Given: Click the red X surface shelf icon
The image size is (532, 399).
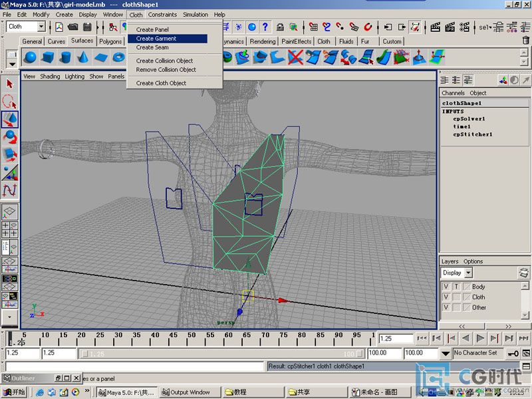Looking at the screenshot, I should [295, 57].
